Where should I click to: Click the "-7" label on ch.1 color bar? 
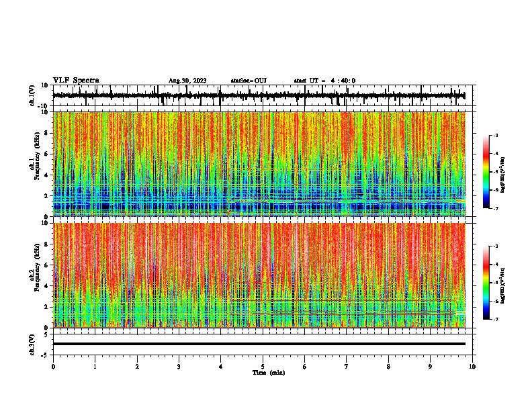(495, 208)
